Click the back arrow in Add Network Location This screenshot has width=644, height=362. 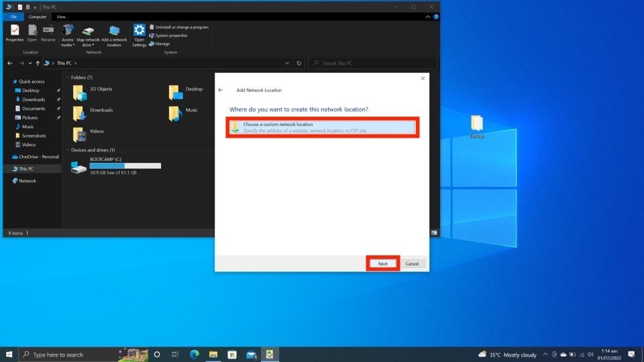tap(221, 90)
